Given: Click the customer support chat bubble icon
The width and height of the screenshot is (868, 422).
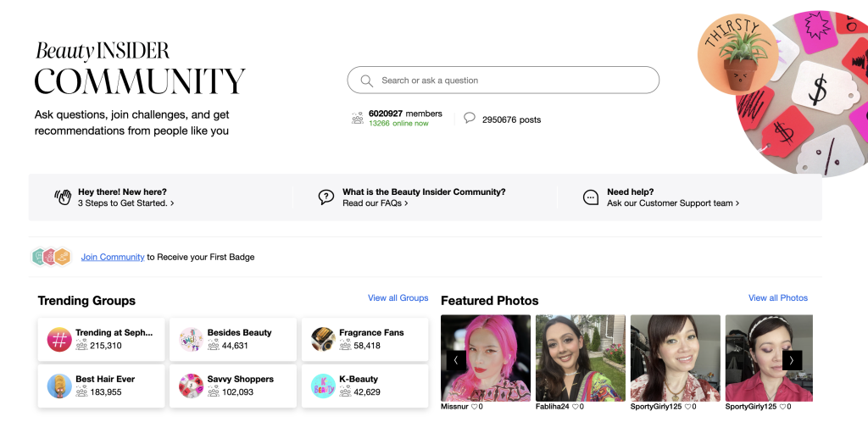Looking at the screenshot, I should (x=591, y=197).
